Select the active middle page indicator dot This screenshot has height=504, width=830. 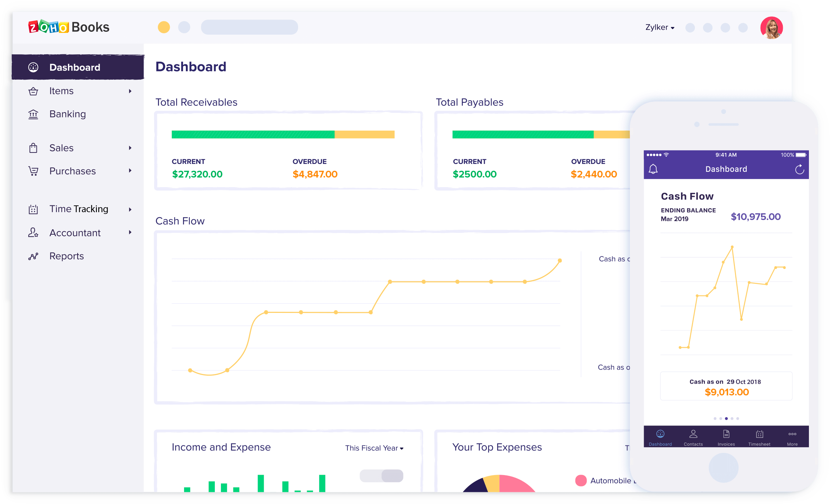pyautogui.click(x=726, y=418)
